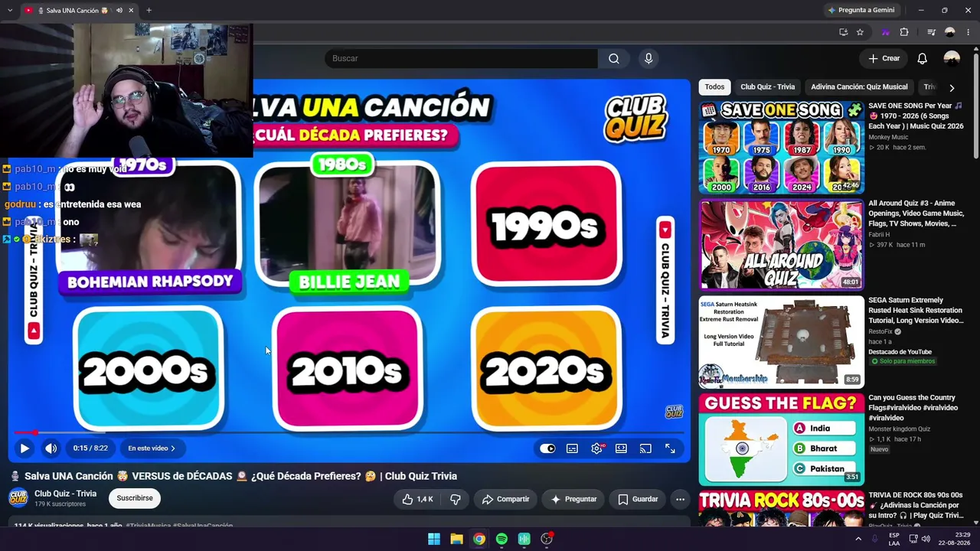
Task: Enter fullscreen mode in the player
Action: tap(670, 448)
